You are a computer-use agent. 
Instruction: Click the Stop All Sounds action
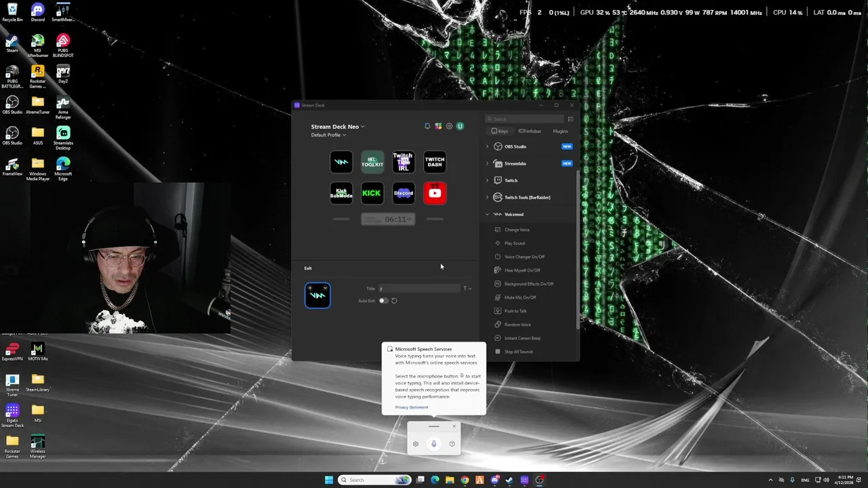pos(519,352)
